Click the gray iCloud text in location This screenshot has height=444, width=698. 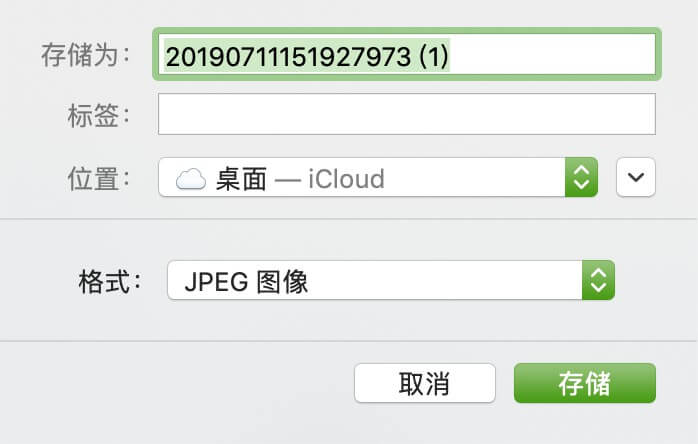point(346,179)
